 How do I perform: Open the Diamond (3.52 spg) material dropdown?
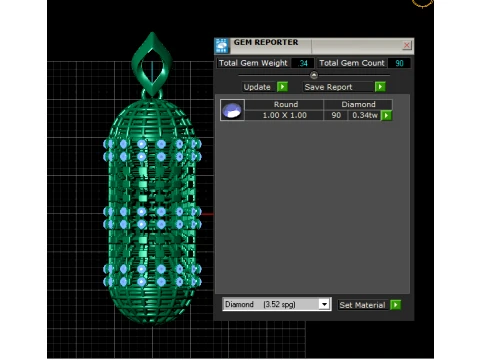coord(324,304)
